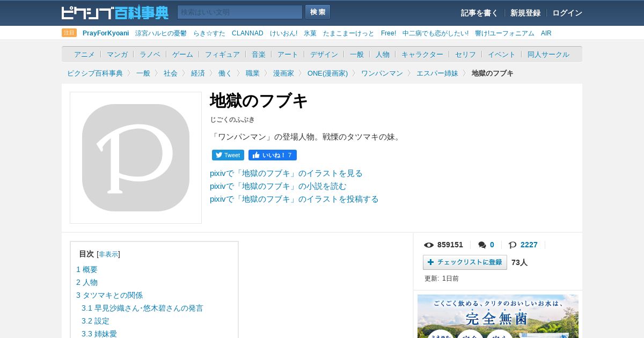Open the たまこまーけっと trending tag
The width and height of the screenshot is (644, 338).
pos(349,33)
